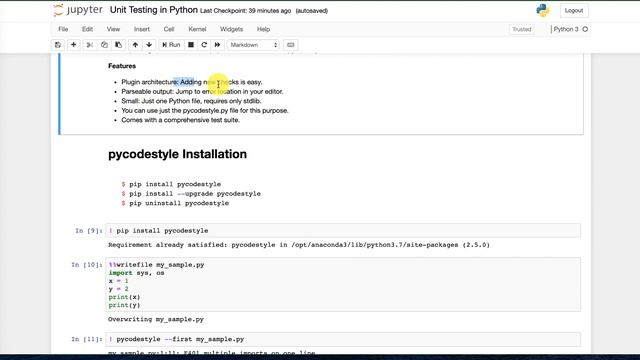Viewport: 640px width, 360px height.
Task: Open the Cell menu
Action: point(169,29)
